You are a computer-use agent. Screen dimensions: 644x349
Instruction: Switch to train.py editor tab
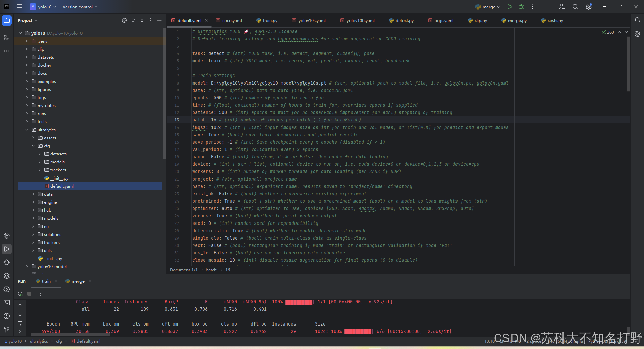267,20
